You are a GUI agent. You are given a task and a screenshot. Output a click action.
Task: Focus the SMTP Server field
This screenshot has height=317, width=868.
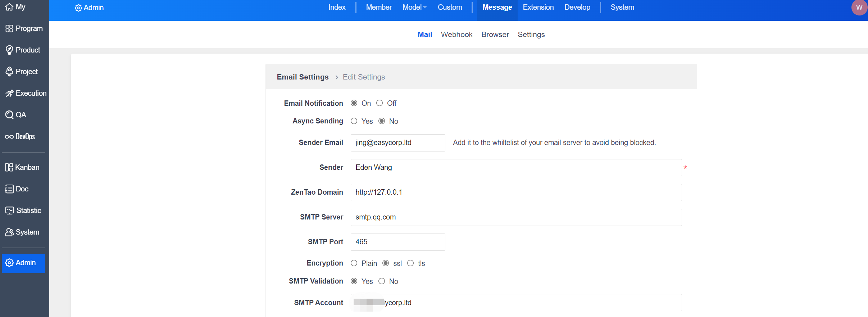[x=516, y=217]
